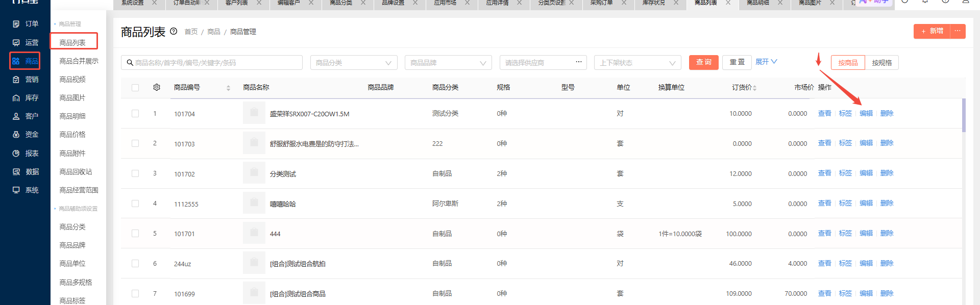Screen dimensions: 980x305
Task: Open column settings gear in table header
Action: point(157,87)
